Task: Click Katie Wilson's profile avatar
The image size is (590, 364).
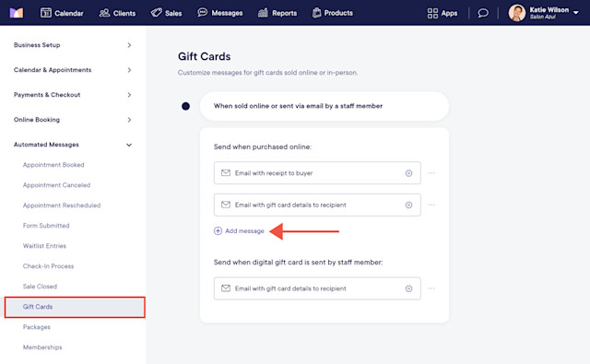Action: click(x=516, y=13)
